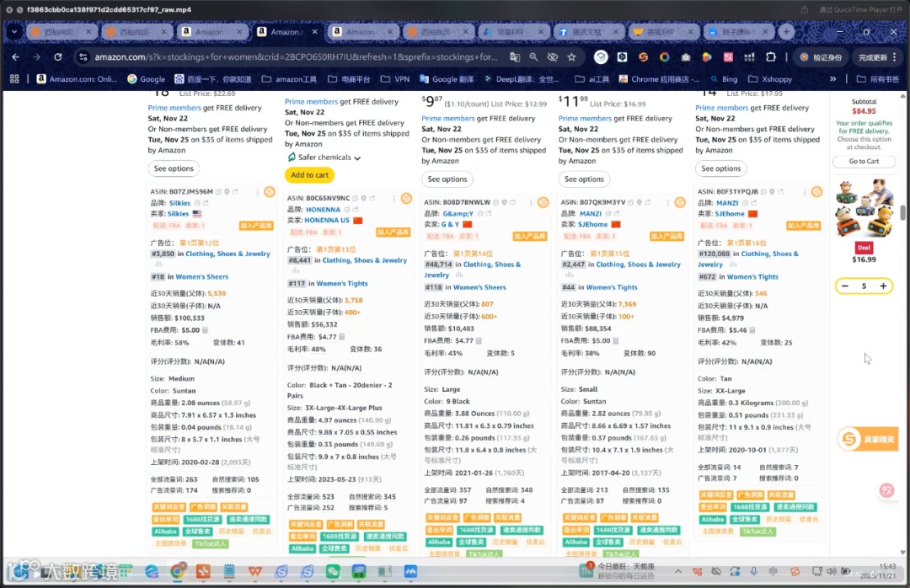Switch to the third tab titled Amazon
The image size is (910, 588).
coord(211,32)
